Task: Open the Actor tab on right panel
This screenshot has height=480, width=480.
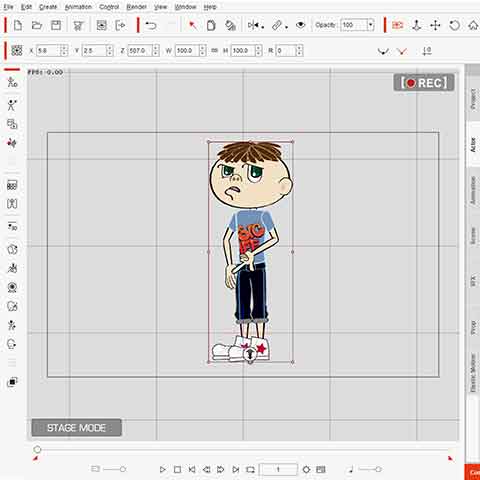Action: [473, 145]
